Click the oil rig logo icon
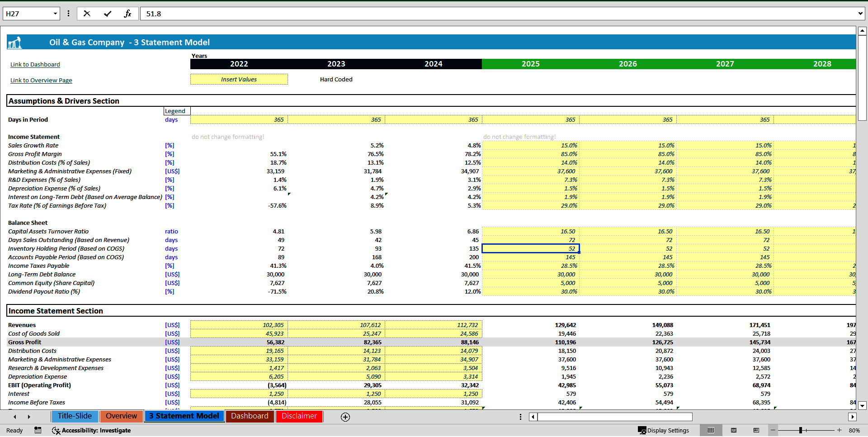 (x=14, y=43)
